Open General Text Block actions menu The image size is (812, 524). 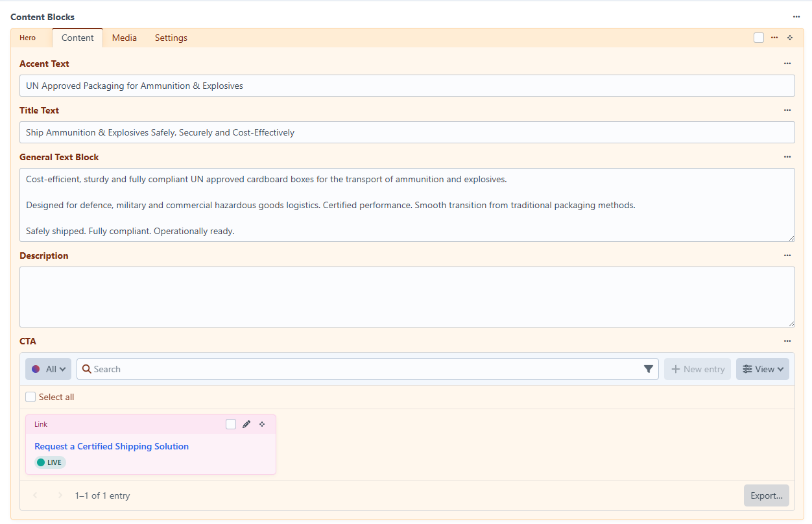[787, 157]
